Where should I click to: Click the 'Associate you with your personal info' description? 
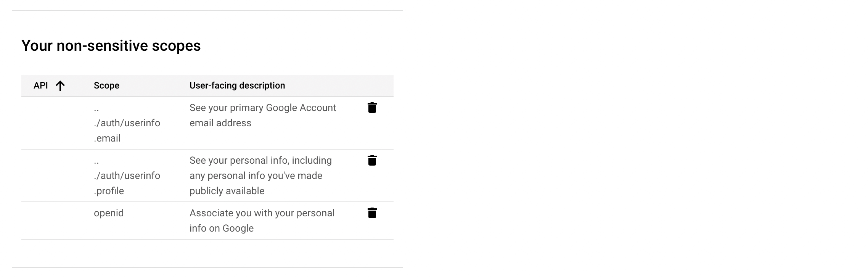pos(262,221)
